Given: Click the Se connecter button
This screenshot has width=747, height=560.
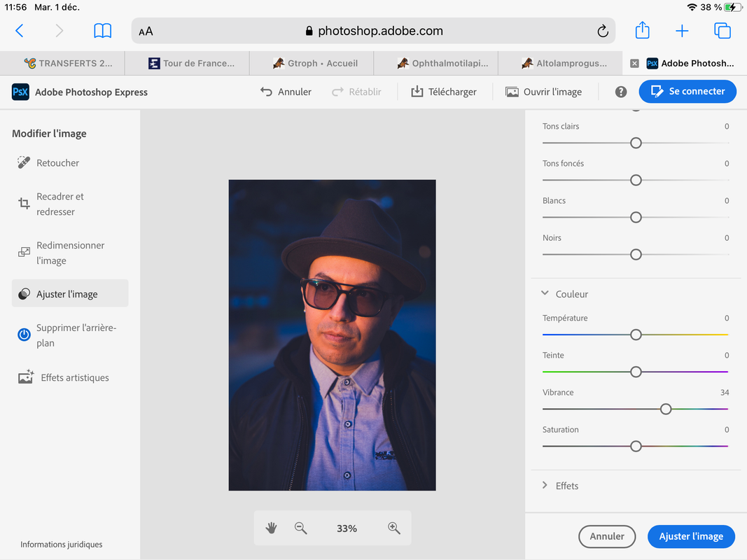Looking at the screenshot, I should click(687, 92).
